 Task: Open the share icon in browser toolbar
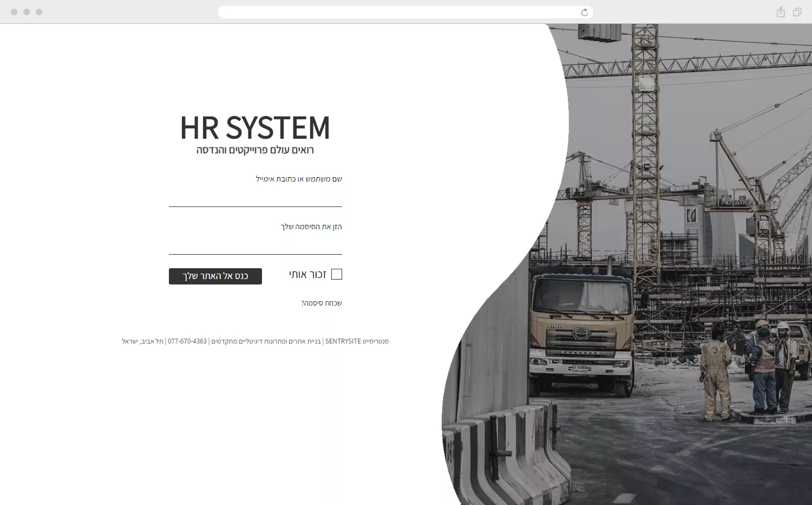[x=781, y=12]
